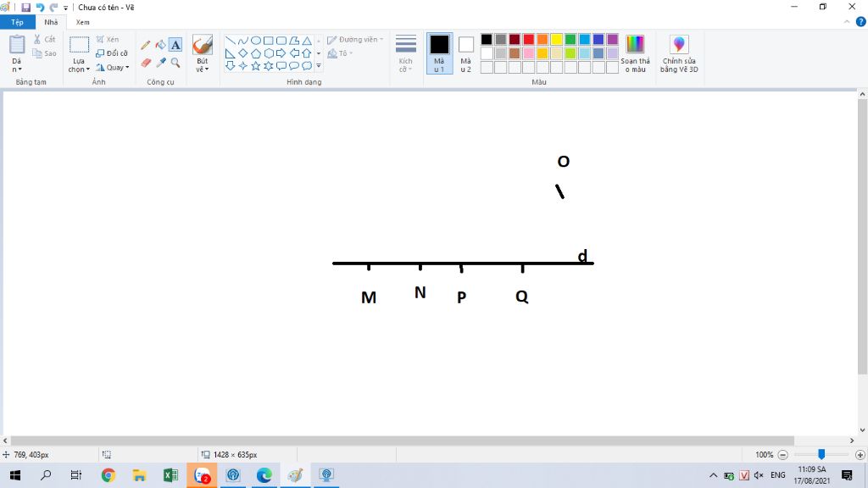Select the Fill with color bucket tool
Image resolution: width=868 pixels, height=488 pixels.
tap(160, 45)
